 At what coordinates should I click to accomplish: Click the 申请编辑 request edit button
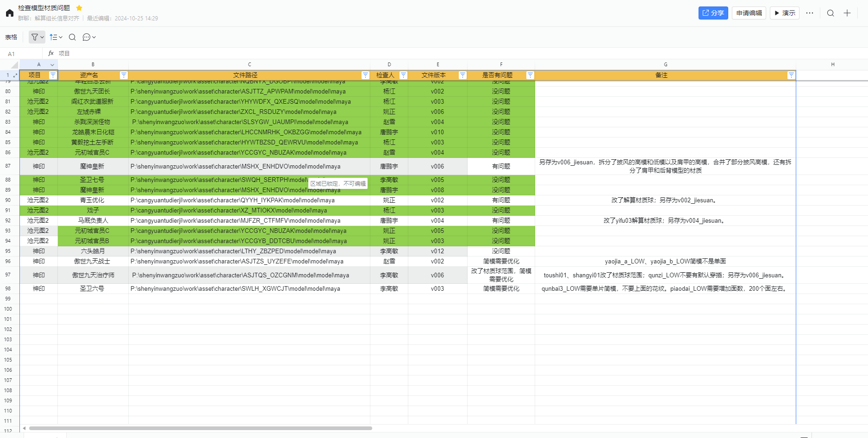coord(749,13)
